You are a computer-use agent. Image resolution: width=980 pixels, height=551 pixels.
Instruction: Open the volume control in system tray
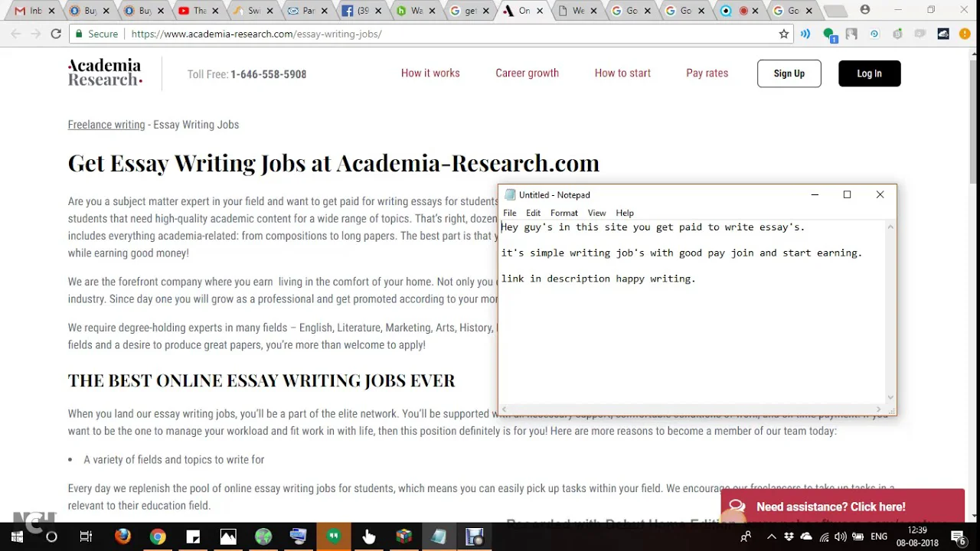tap(841, 537)
